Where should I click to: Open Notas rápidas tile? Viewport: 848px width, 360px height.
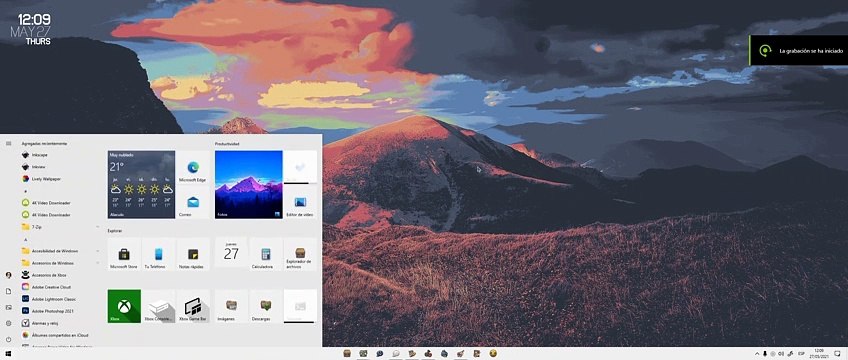193,254
